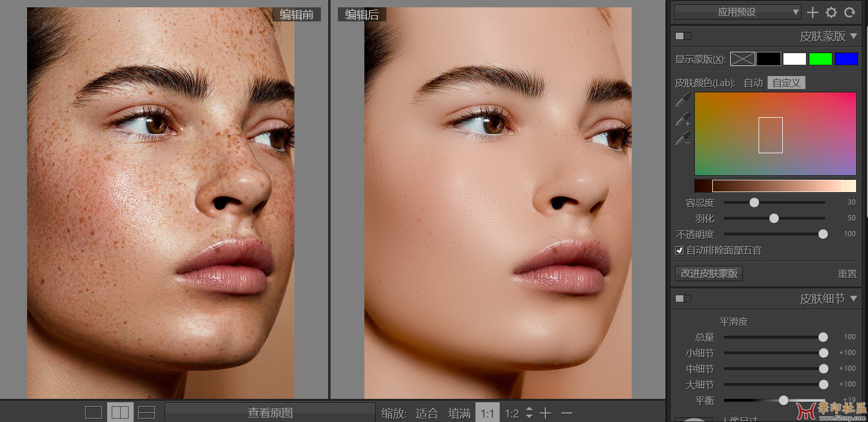Click the 小细节 slider handle

(823, 353)
